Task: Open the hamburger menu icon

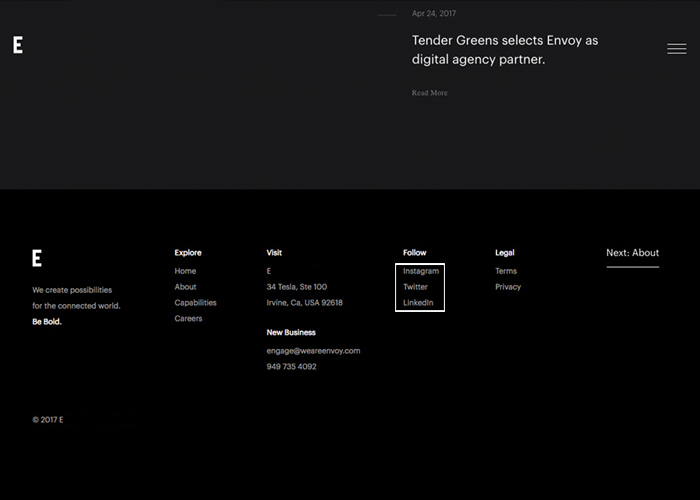Action: 677,49
